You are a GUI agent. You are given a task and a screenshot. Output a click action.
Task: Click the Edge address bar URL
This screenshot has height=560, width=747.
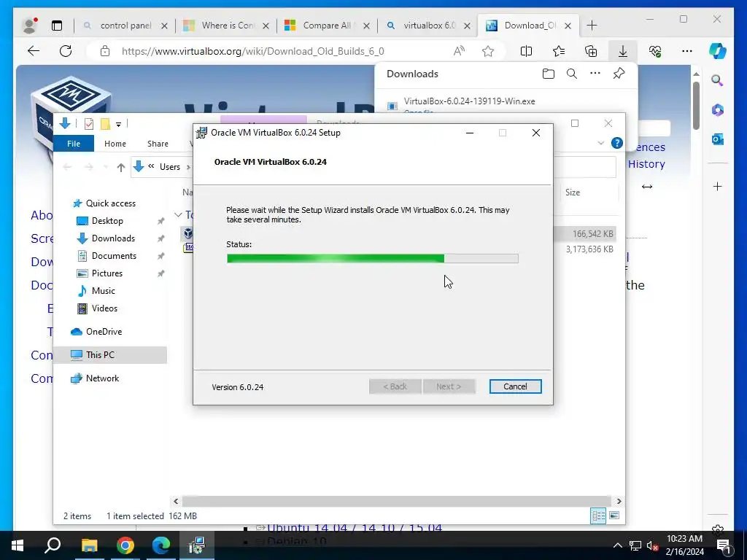coord(252,51)
